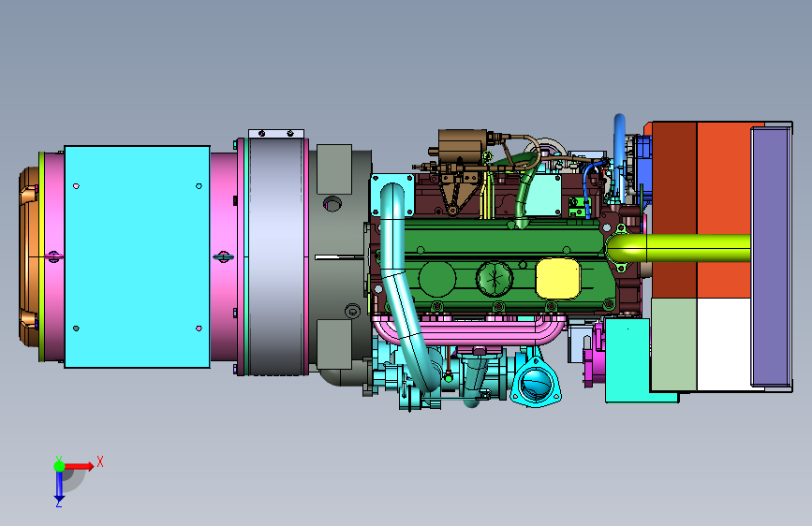This screenshot has width=812, height=526.
Task: Select the silver-gray ring housing band
Action: [x=276, y=256]
